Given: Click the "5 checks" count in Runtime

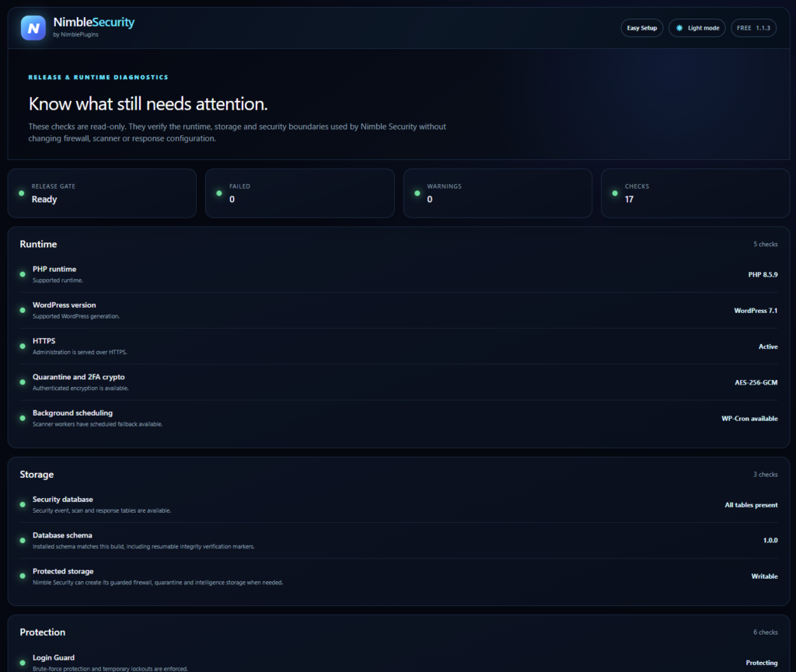Looking at the screenshot, I should pos(765,245).
